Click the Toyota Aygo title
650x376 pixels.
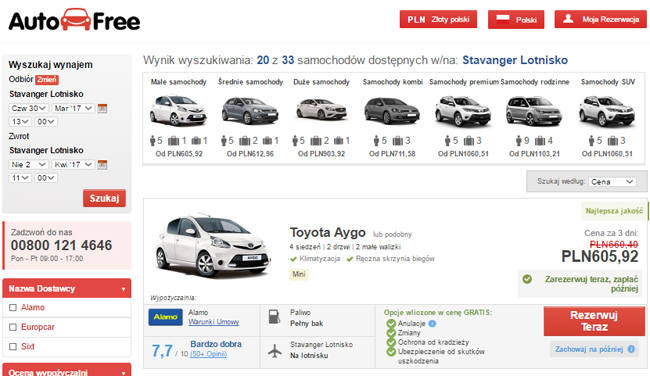[327, 233]
